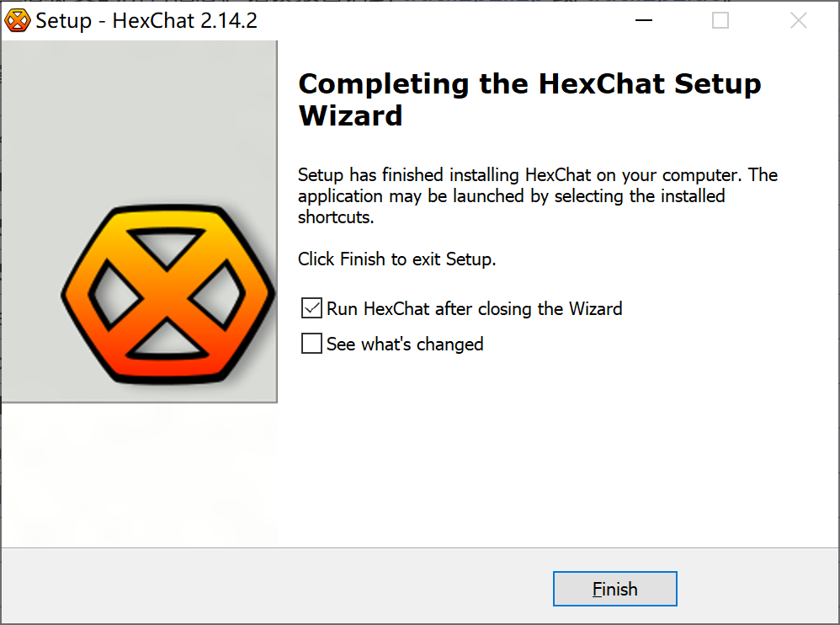Click the right diamond cutout of the logo

pyautogui.click(x=218, y=294)
